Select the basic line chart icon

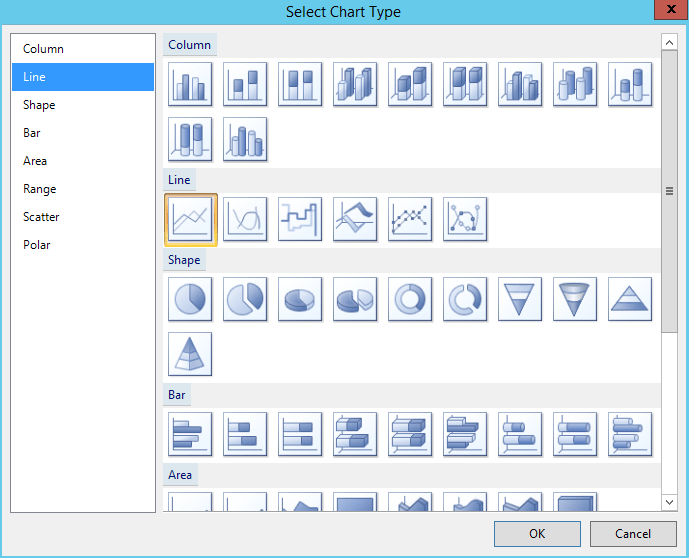tap(190, 219)
